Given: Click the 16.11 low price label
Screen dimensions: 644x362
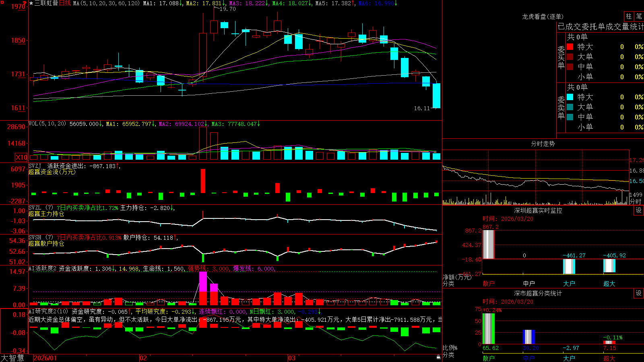Looking at the screenshot, I should point(422,108).
